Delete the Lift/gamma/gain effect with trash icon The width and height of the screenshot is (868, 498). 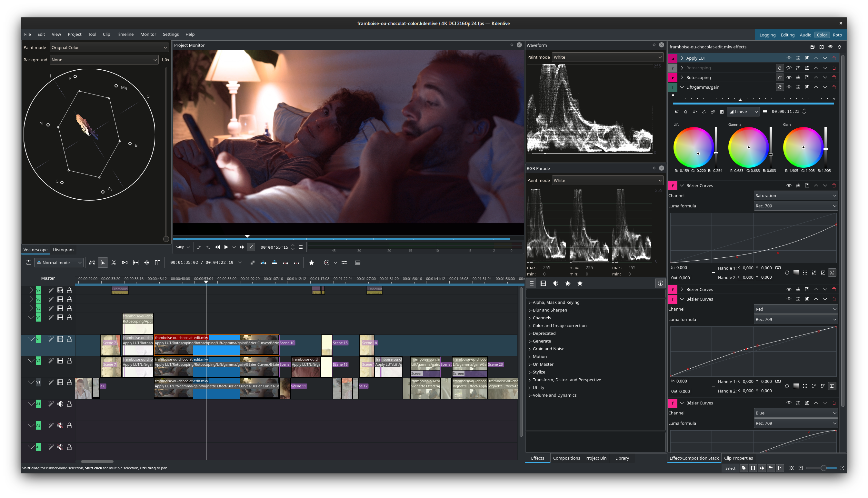[834, 87]
